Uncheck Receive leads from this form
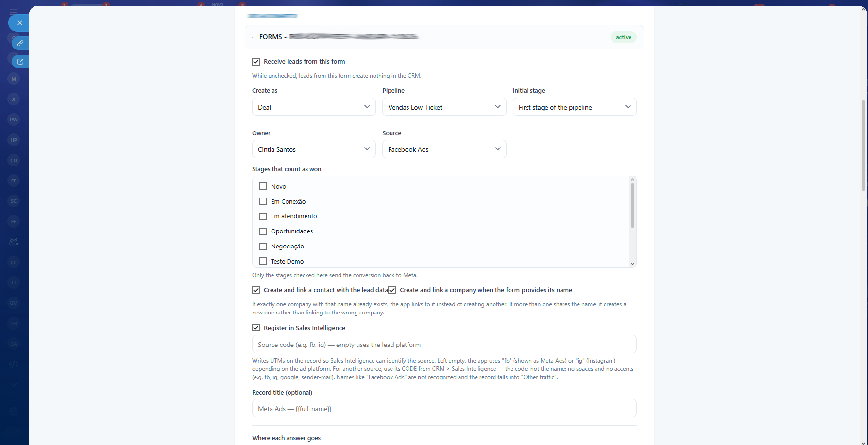 (256, 62)
